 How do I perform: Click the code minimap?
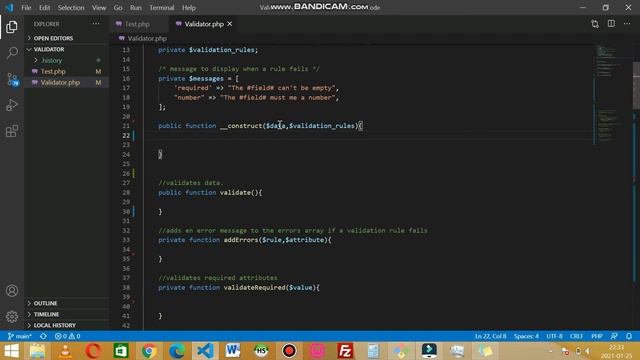tap(609, 94)
